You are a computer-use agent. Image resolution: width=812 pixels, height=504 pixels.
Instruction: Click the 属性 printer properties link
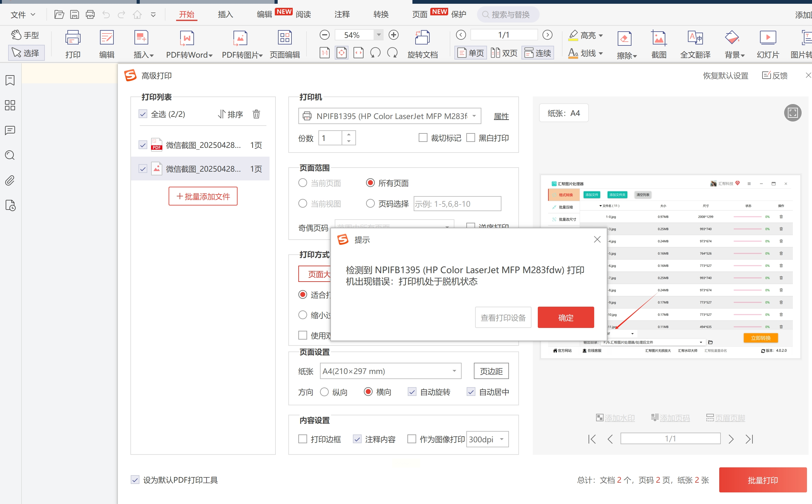coord(501,116)
